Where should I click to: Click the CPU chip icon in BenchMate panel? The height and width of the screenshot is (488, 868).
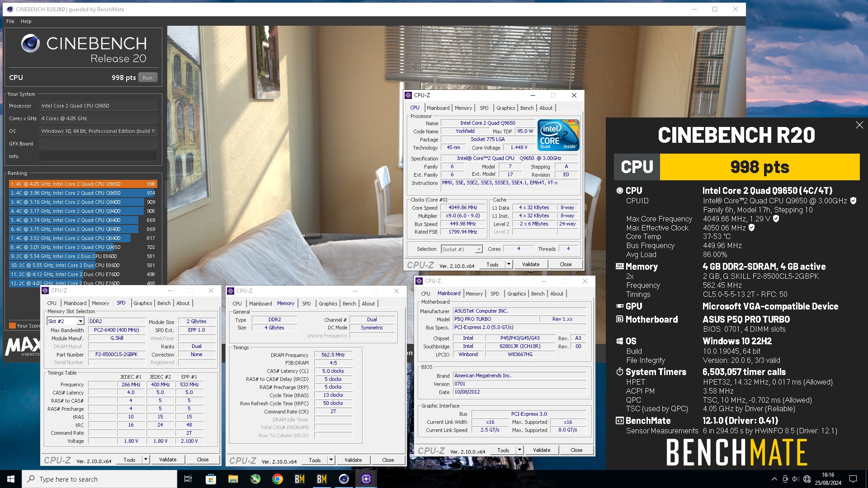coord(620,191)
